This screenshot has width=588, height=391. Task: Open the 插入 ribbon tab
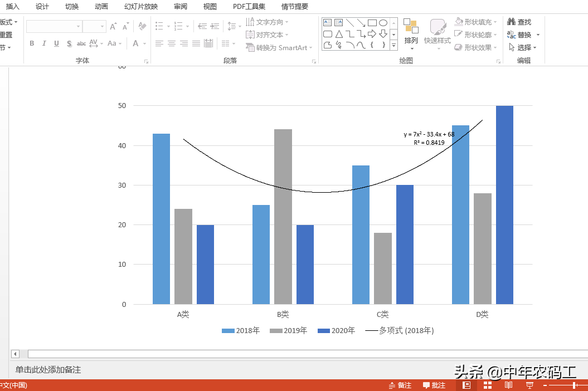click(12, 6)
